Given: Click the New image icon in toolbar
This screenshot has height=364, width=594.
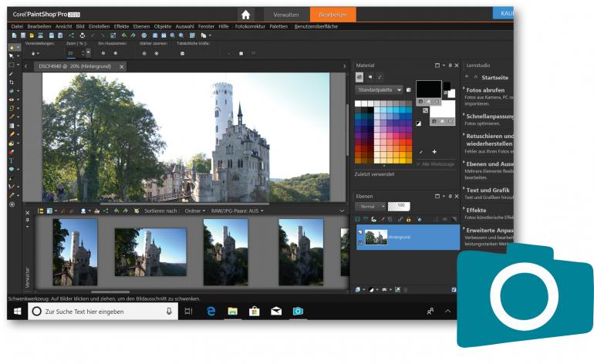Looking at the screenshot, I should (x=14, y=35).
